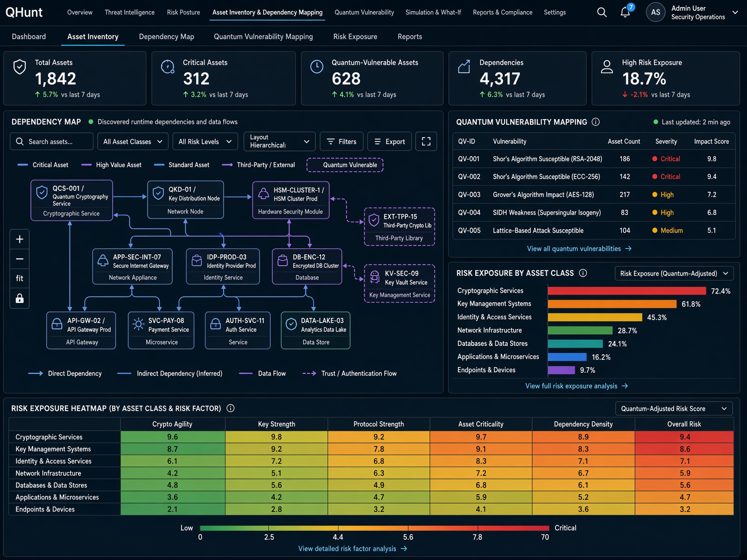Click heatmap cell Cryptographic Services Overall Risk 9.4

(684, 437)
